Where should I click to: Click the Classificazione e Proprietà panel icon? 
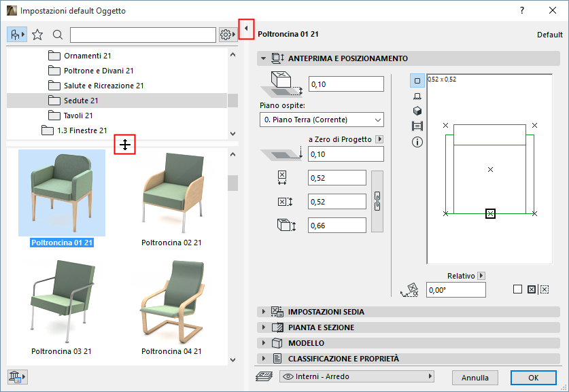pos(277,358)
